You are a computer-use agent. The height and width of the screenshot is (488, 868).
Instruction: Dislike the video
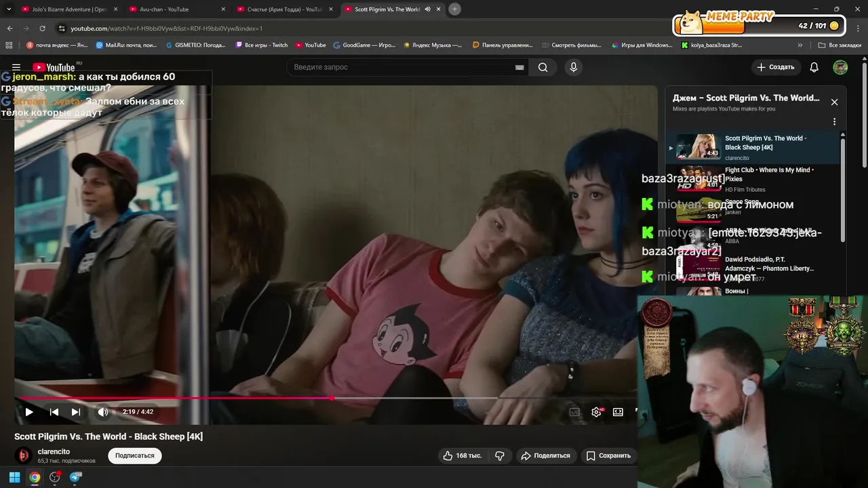pos(500,455)
